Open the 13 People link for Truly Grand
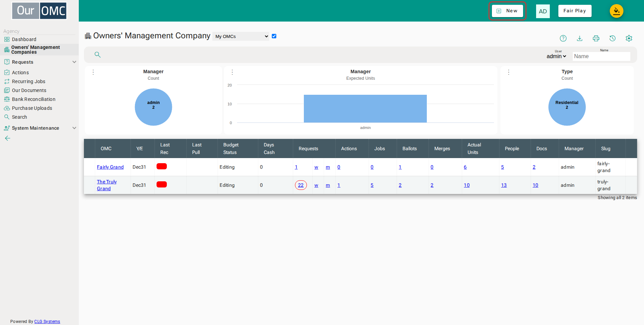This screenshot has height=325, width=644. tap(504, 185)
